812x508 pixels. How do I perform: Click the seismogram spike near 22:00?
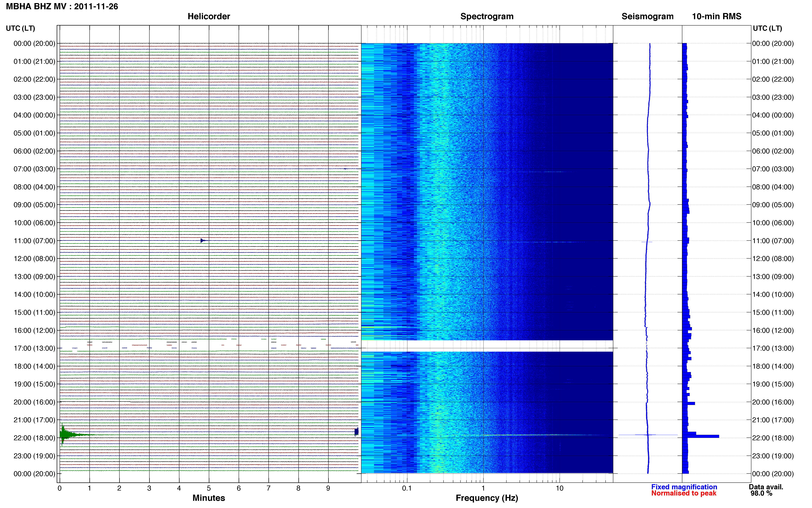click(648, 435)
